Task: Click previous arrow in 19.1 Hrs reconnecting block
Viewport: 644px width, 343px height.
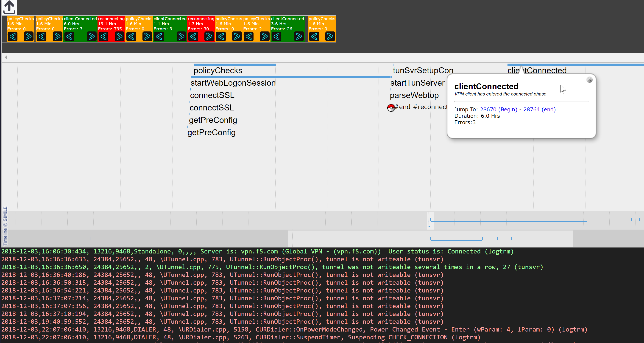Action: click(103, 37)
